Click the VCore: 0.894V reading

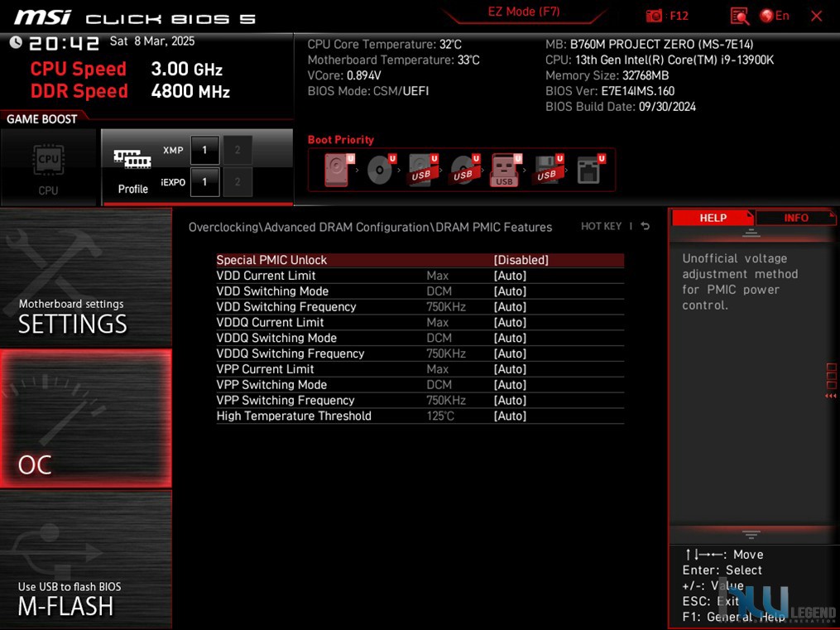coord(344,75)
